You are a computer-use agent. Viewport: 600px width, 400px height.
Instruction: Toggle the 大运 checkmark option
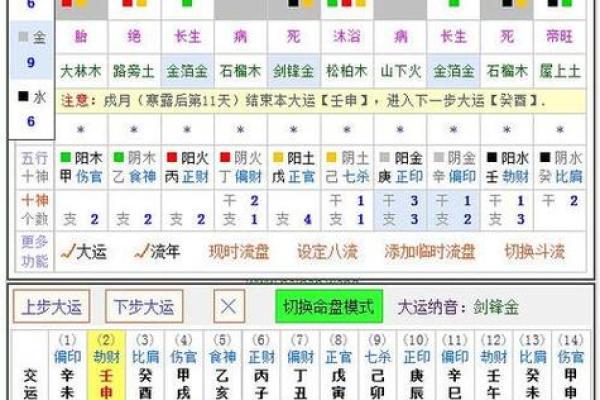[x=85, y=251]
